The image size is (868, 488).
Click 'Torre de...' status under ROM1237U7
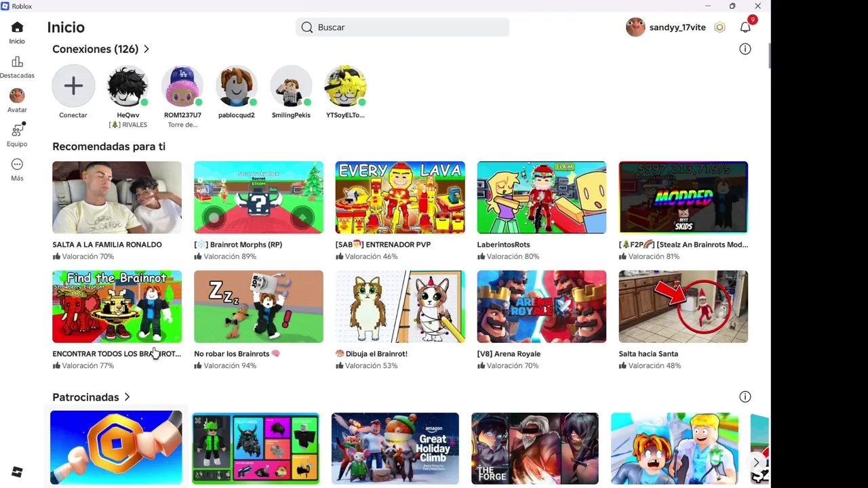(182, 125)
